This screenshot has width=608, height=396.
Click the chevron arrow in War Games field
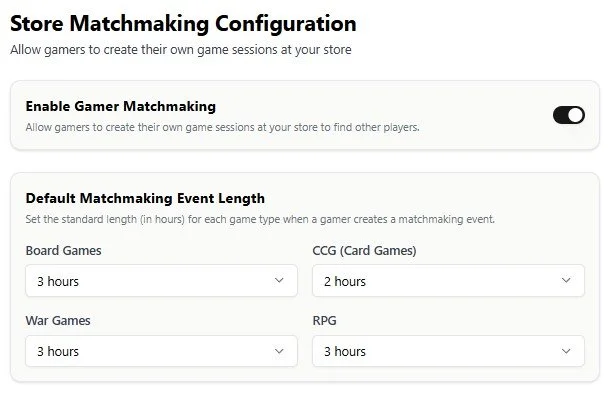(279, 351)
